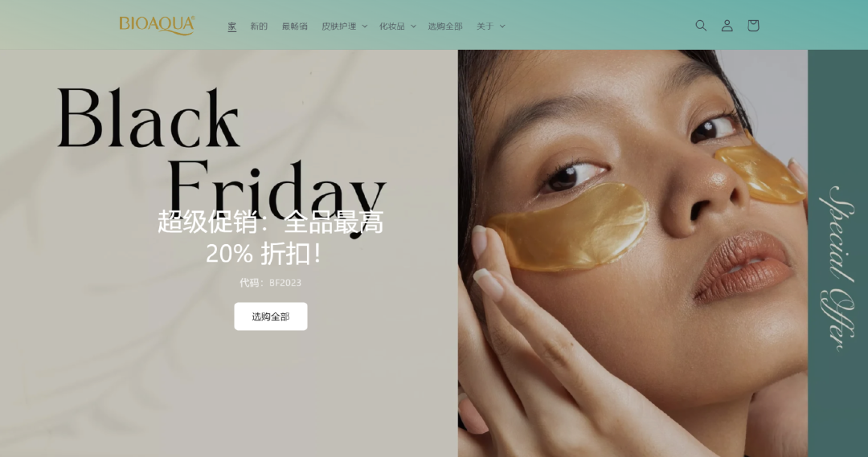Click the 化妆品 menu label

(x=392, y=27)
